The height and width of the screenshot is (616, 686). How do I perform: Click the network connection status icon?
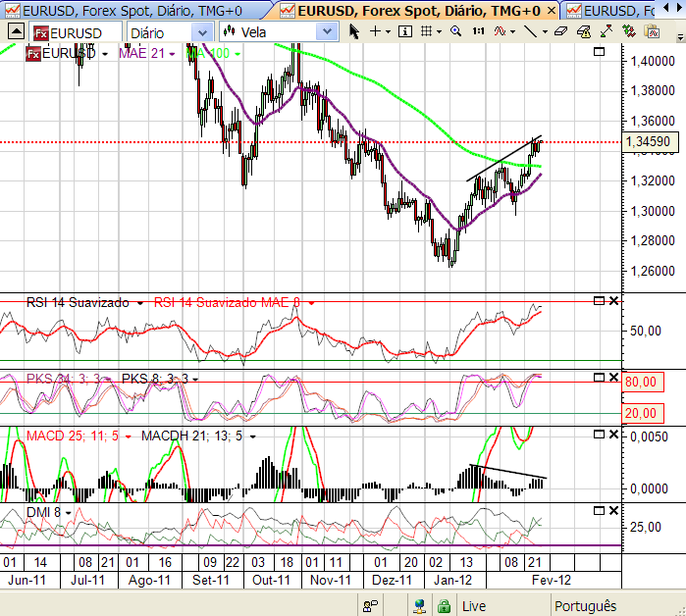tap(418, 606)
